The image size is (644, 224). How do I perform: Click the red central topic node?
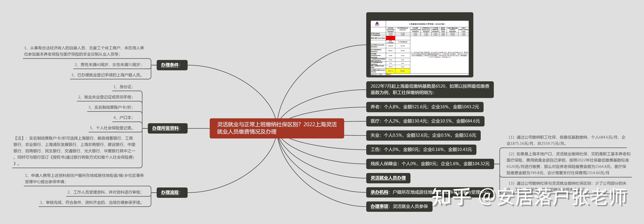277,128
